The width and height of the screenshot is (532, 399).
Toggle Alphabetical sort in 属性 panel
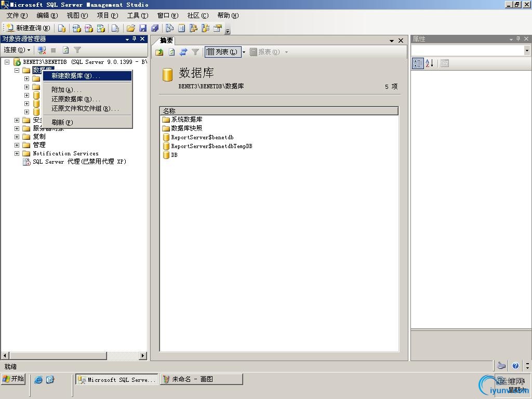point(430,63)
